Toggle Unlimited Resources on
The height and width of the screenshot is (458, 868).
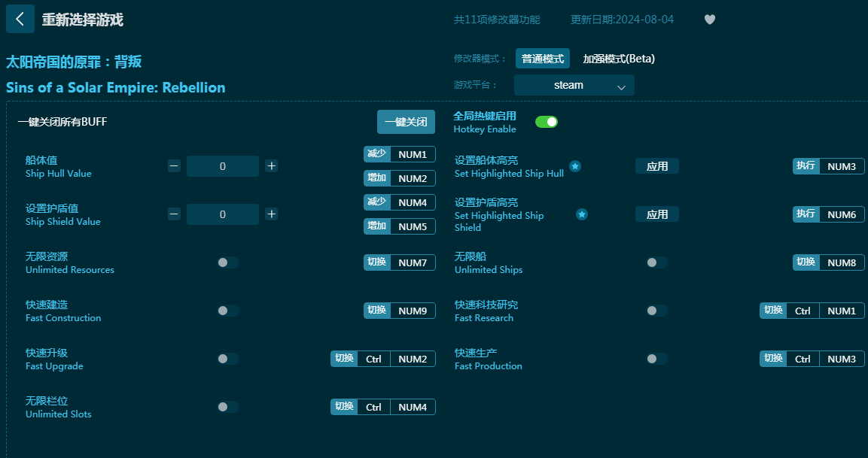tap(228, 262)
